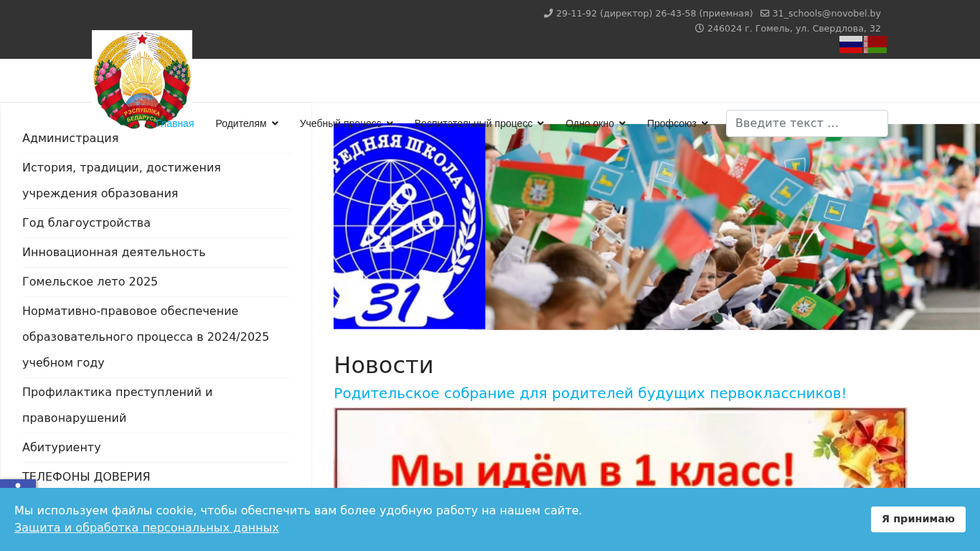Click the clock icon beside address

[699, 29]
